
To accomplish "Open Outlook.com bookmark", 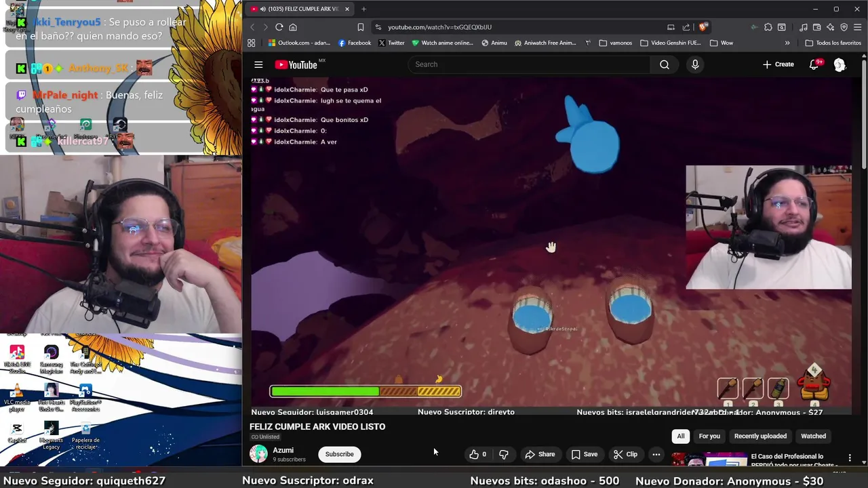I will pyautogui.click(x=299, y=43).
